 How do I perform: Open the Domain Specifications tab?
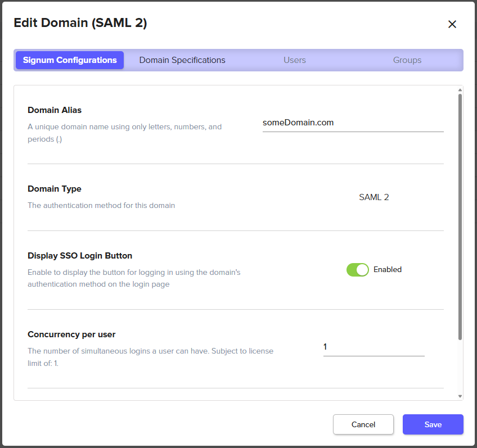pyautogui.click(x=182, y=60)
